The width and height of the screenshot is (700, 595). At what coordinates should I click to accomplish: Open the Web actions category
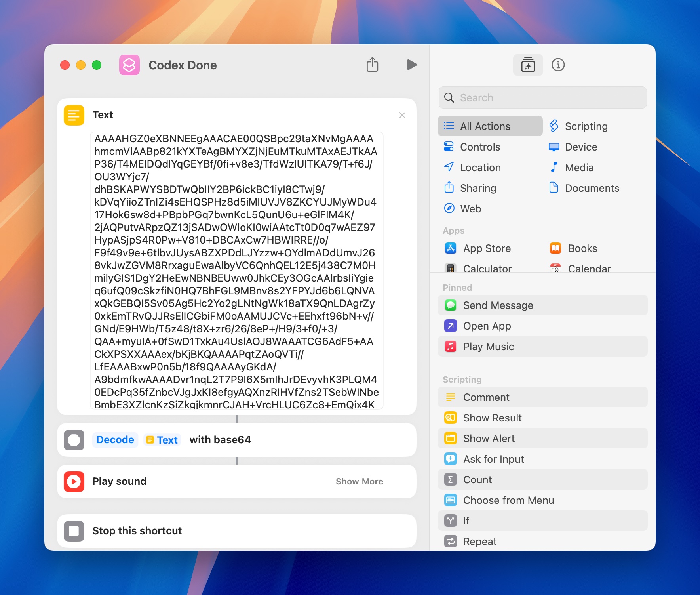pyautogui.click(x=471, y=208)
